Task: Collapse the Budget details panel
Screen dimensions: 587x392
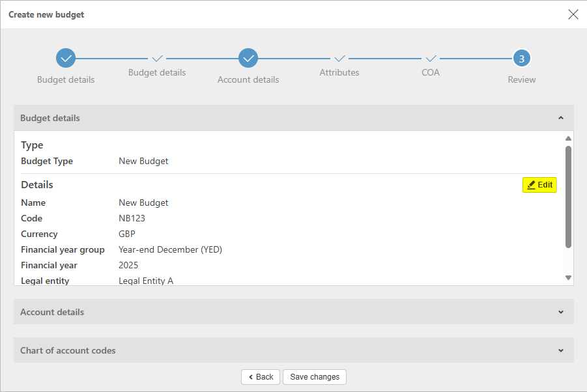Action: coord(560,119)
